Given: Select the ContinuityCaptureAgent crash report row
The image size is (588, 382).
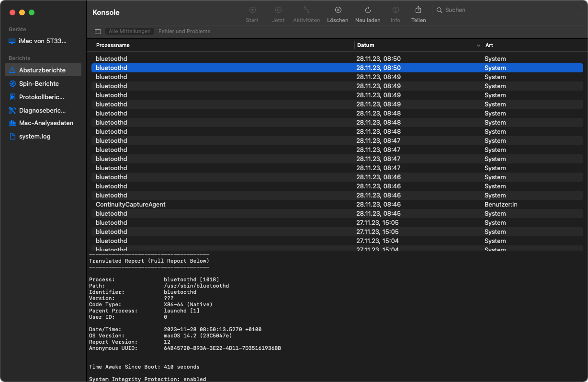Looking at the screenshot, I should click(x=131, y=205).
